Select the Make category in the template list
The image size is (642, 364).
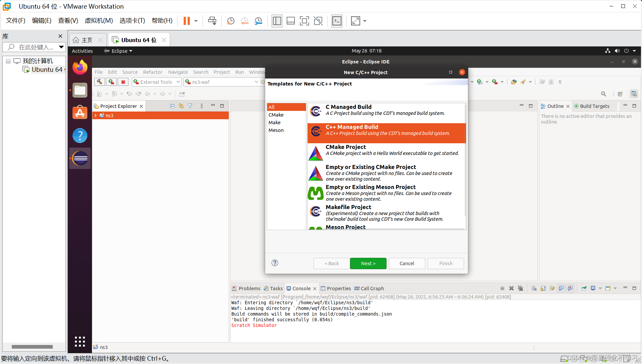point(287,123)
